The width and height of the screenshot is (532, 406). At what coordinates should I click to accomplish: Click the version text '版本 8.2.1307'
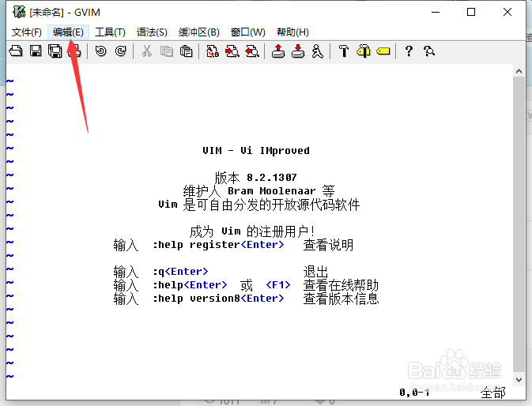pos(256,177)
